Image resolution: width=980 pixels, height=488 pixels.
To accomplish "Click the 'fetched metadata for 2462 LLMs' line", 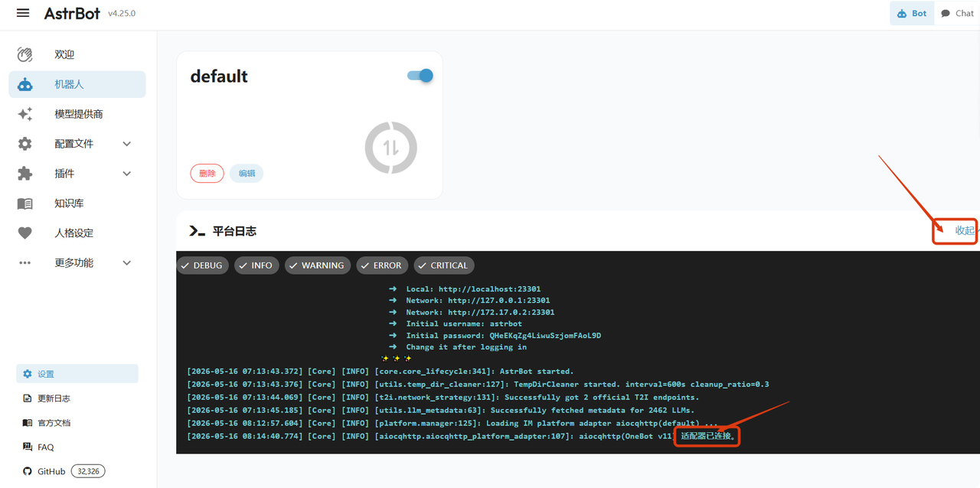I will 441,410.
